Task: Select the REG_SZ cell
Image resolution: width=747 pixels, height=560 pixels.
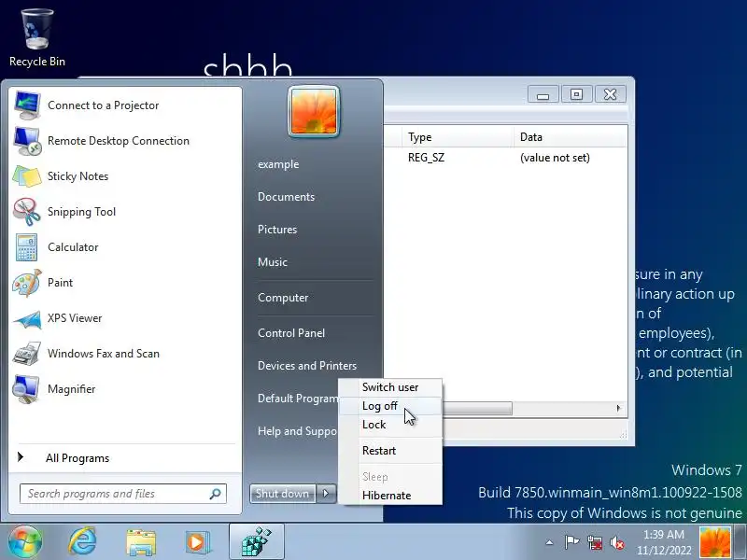Action: (x=427, y=158)
